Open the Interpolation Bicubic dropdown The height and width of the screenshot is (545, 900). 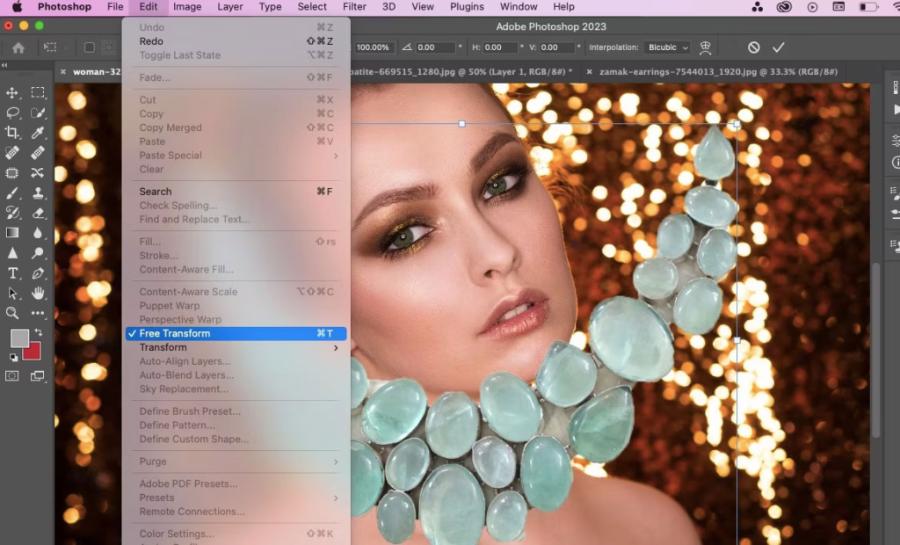click(x=668, y=47)
